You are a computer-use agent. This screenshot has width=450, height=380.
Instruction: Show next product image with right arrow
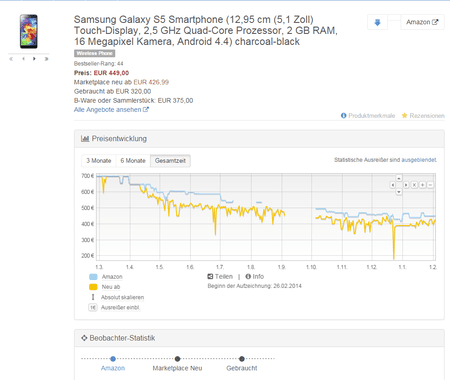(x=34, y=59)
